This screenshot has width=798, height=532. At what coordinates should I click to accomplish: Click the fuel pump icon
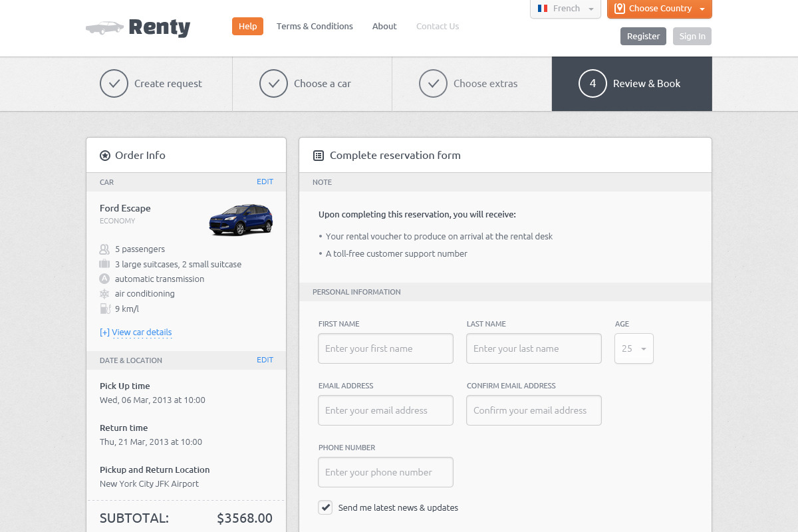[x=104, y=309]
